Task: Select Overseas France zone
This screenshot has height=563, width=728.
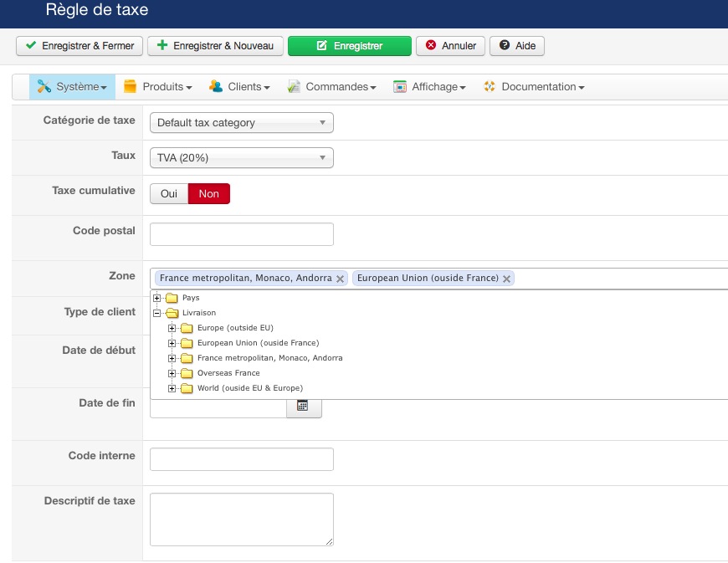Action: pos(228,373)
